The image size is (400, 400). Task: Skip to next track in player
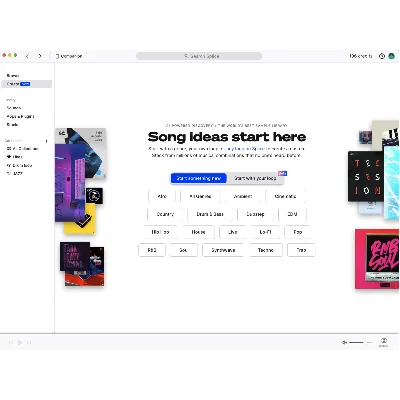pos(29,342)
